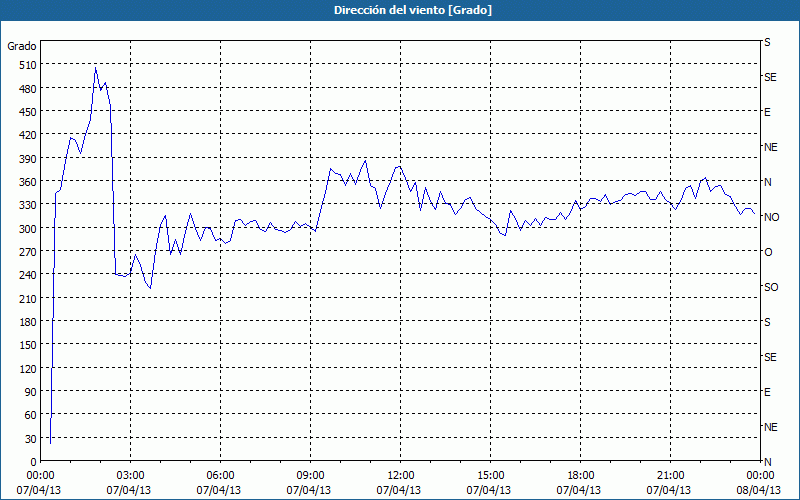Click the 300 degree axis value
Screen dimensions: 800x500
tap(28, 229)
